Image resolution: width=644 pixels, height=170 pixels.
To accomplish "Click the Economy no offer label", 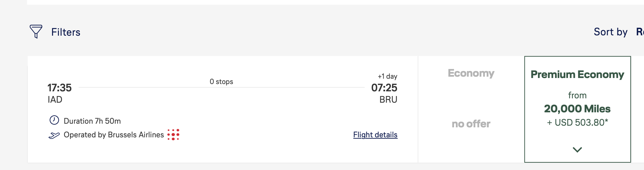I will 471,124.
